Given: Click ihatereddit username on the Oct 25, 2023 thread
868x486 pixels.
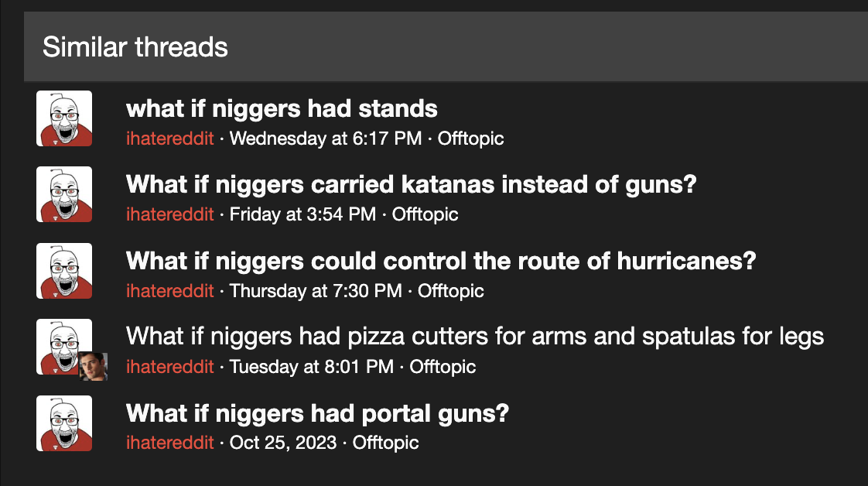Looking at the screenshot, I should click(x=170, y=443).
